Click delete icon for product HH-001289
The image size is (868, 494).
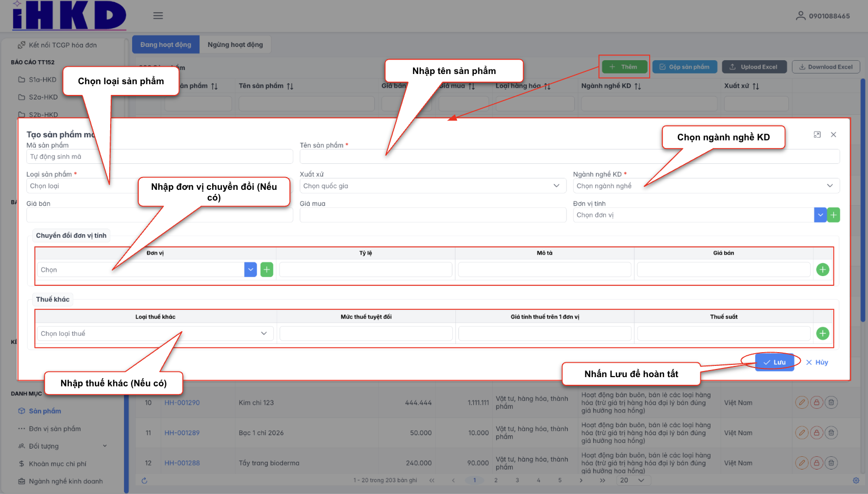coord(831,433)
